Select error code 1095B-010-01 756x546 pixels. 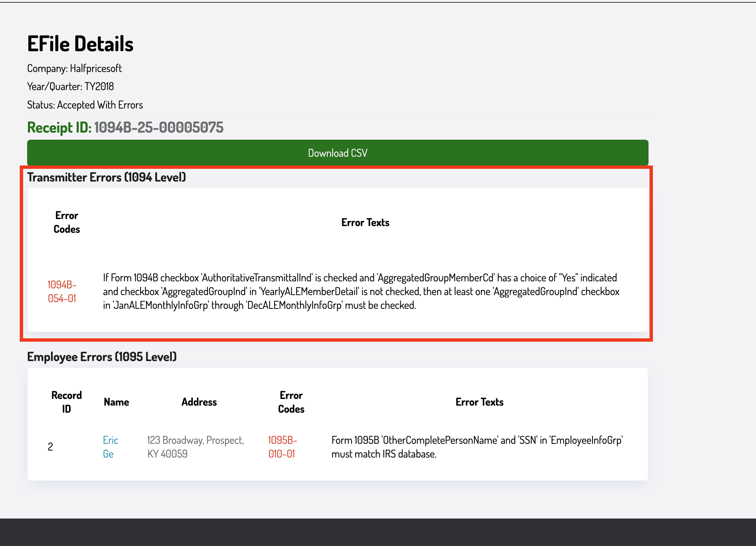[x=282, y=447]
